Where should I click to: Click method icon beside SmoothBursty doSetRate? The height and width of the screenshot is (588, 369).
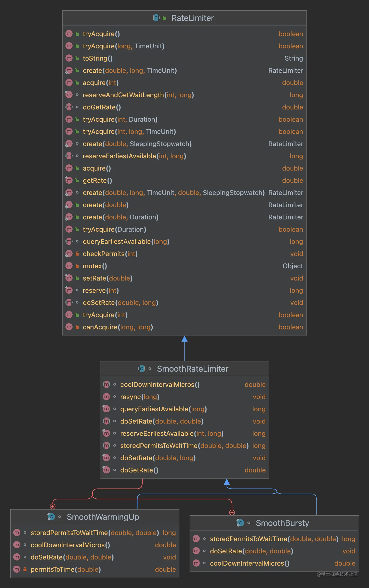[196, 551]
